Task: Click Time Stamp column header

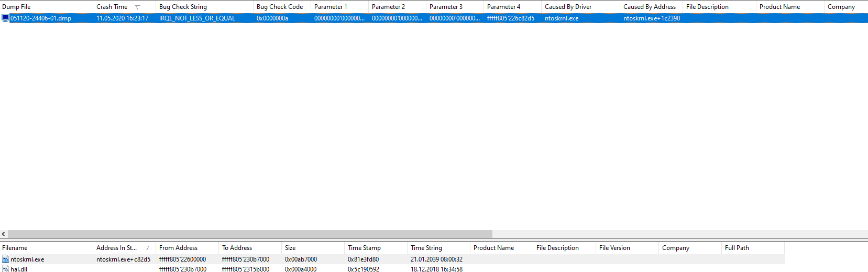Action: tap(376, 248)
